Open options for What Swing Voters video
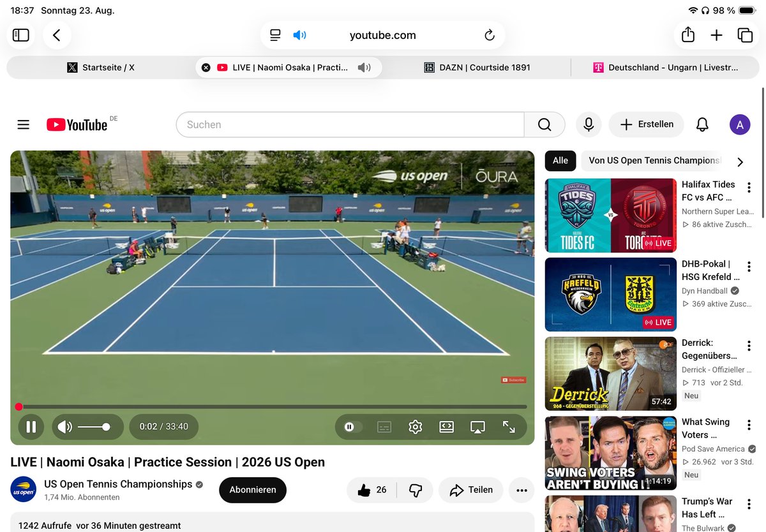The height and width of the screenshot is (532, 766). tap(749, 425)
